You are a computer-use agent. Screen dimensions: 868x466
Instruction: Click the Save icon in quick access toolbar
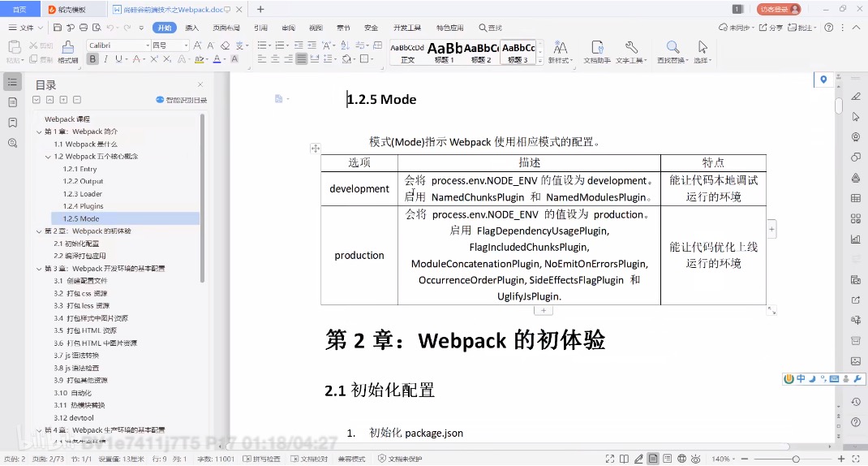pyautogui.click(x=58, y=27)
